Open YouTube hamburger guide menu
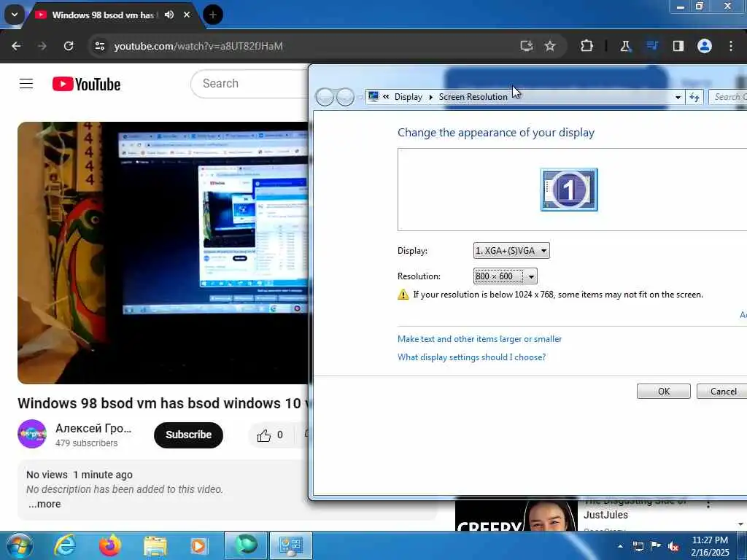 click(26, 84)
